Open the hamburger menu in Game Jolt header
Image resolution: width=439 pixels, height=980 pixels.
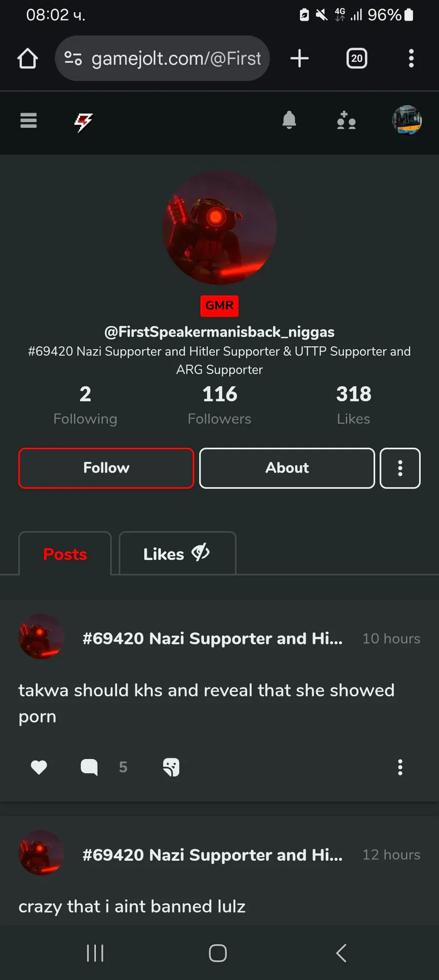(x=28, y=120)
